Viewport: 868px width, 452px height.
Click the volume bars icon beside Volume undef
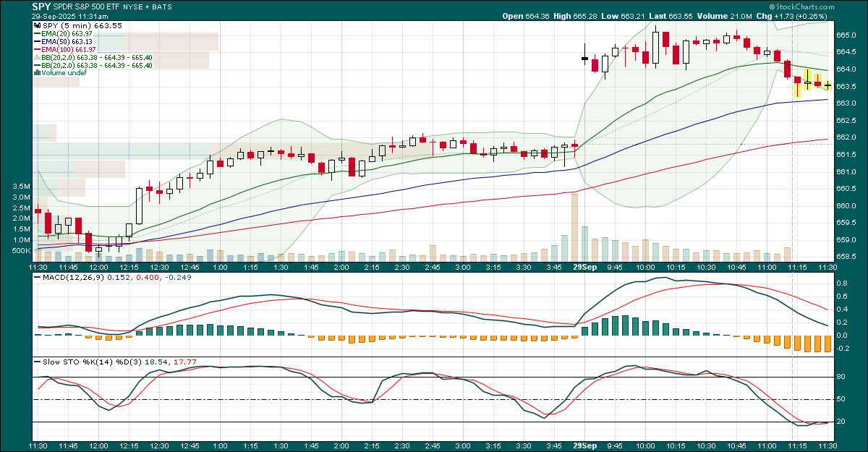pos(36,73)
